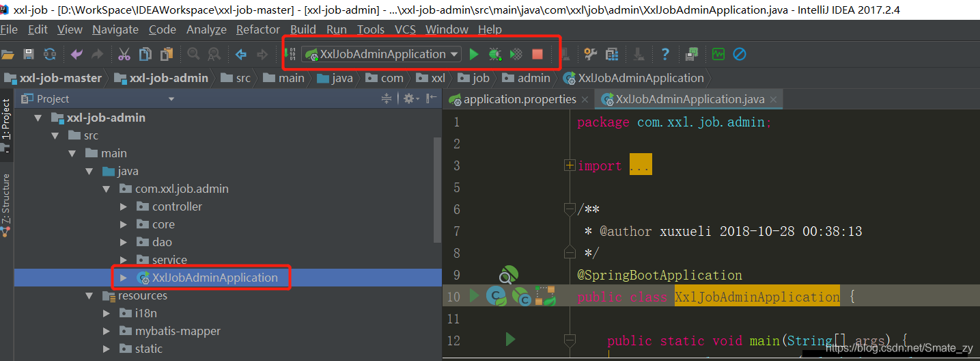Click the java breadcrumb segment
Screen dimensions: 980x361
[335, 78]
